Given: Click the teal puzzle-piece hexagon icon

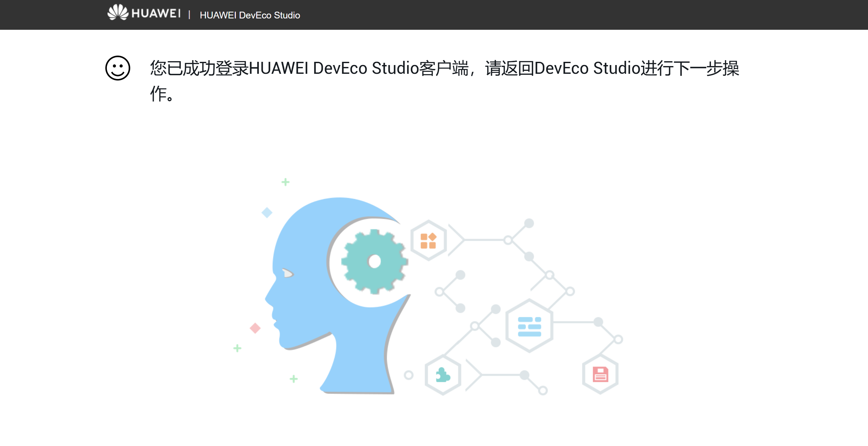Looking at the screenshot, I should [x=443, y=375].
